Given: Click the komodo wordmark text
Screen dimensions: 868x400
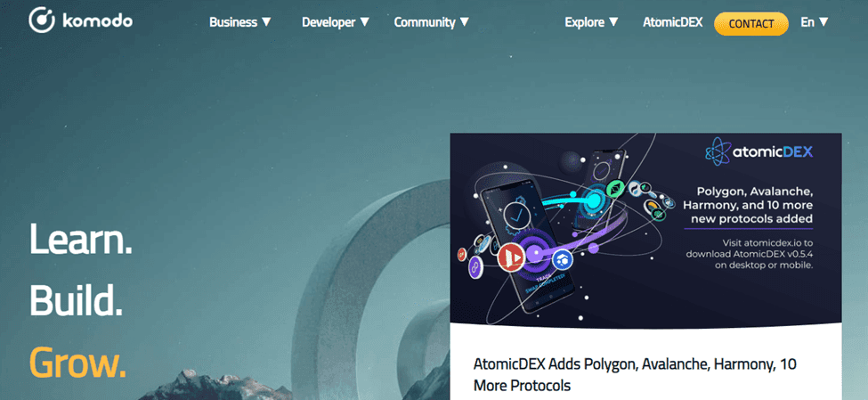Looking at the screenshot, I should coord(97,21).
